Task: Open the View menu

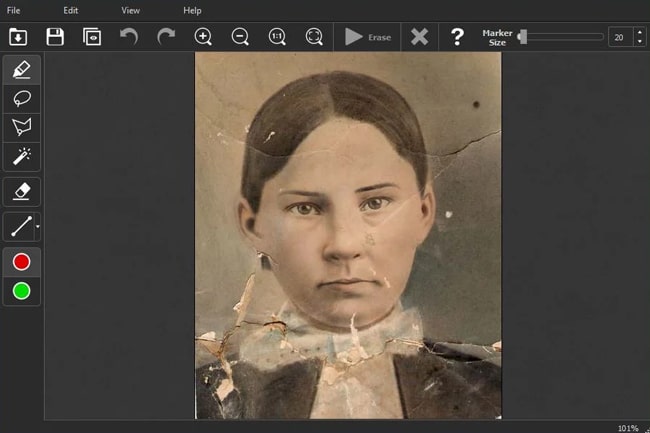Action: (x=131, y=10)
